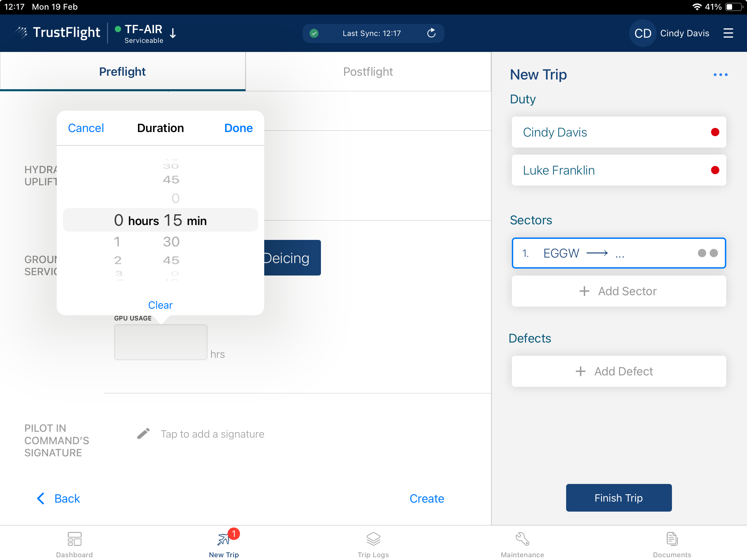Click the Finish Trip button
Screen dimensions: 747x560
coord(618,498)
